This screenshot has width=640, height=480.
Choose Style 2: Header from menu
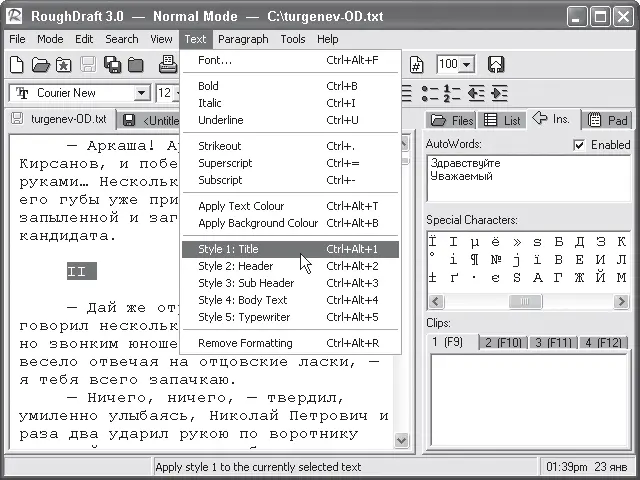(x=236, y=266)
